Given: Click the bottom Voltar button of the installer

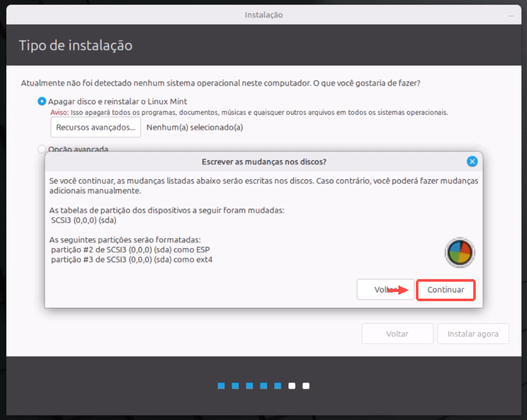Looking at the screenshot, I should pos(397,333).
